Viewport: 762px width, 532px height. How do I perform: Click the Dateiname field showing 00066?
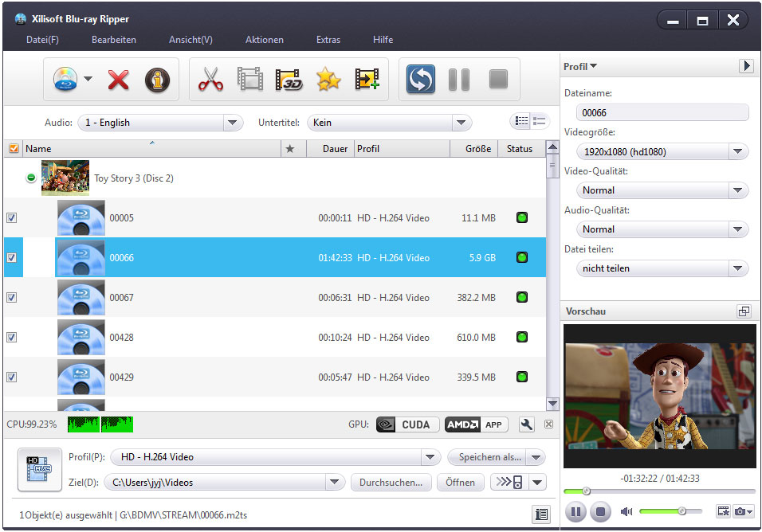pyautogui.click(x=662, y=112)
